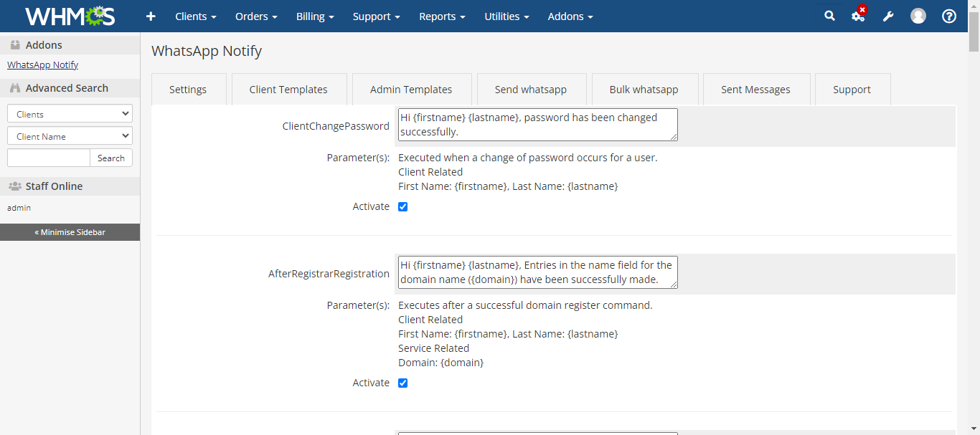The height and width of the screenshot is (435, 980).
Task: Expand the Addons menu
Action: (x=570, y=16)
